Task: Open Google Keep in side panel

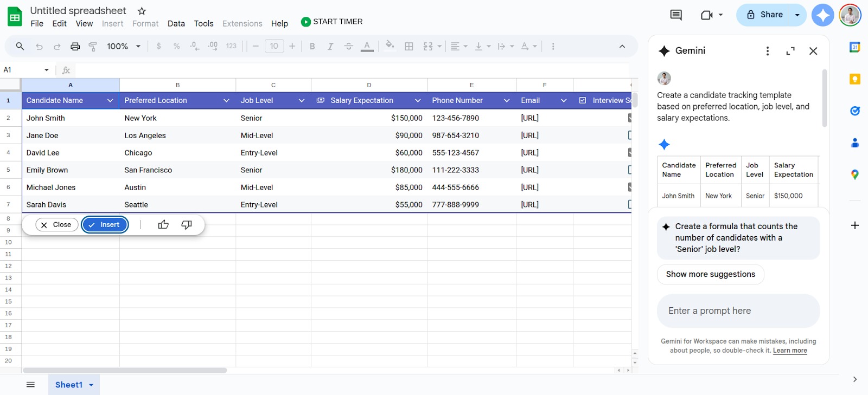Action: [x=854, y=80]
